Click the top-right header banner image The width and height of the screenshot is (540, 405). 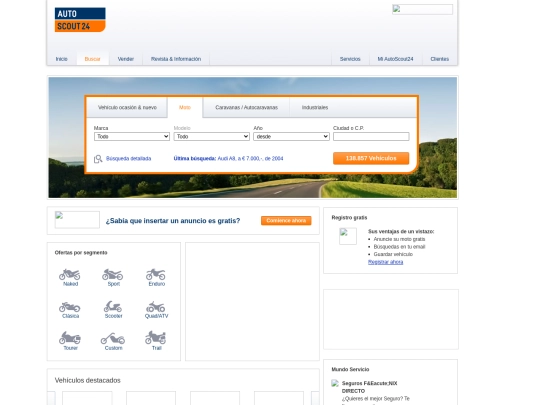point(423,9)
